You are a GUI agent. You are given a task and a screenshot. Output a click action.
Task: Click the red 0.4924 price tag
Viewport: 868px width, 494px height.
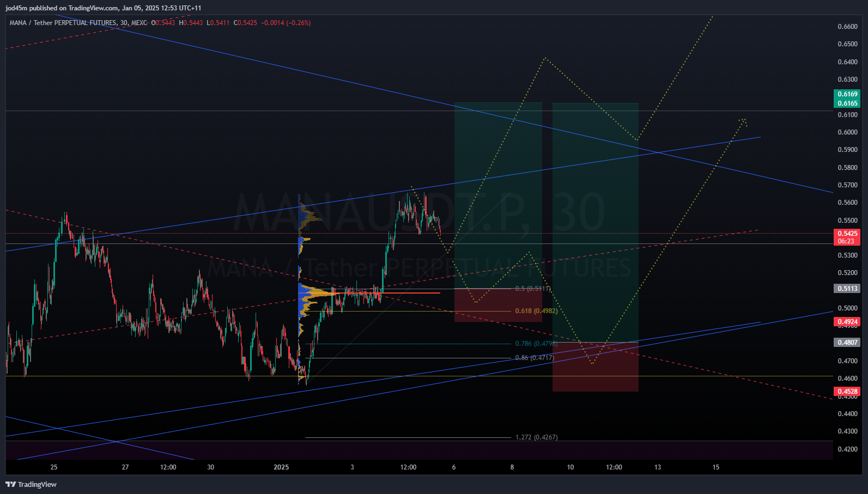[x=847, y=322]
